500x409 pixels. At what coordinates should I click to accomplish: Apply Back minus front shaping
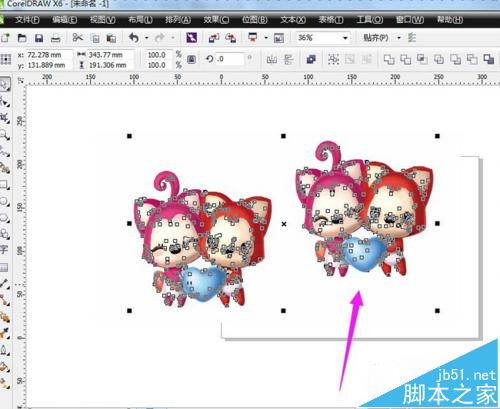472,59
